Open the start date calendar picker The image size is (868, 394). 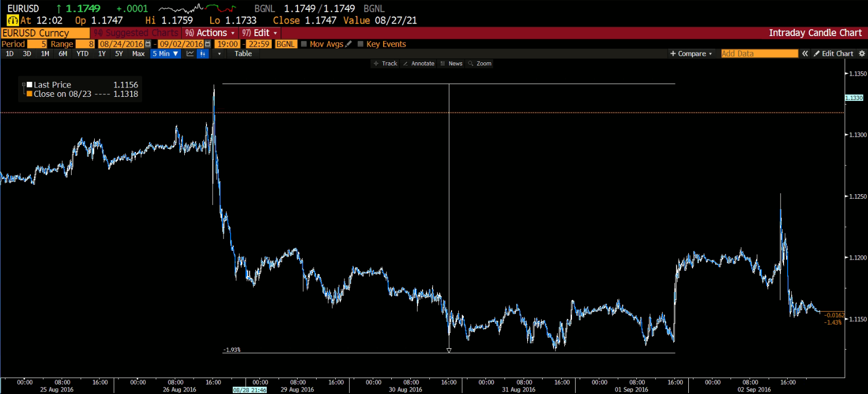(x=148, y=44)
